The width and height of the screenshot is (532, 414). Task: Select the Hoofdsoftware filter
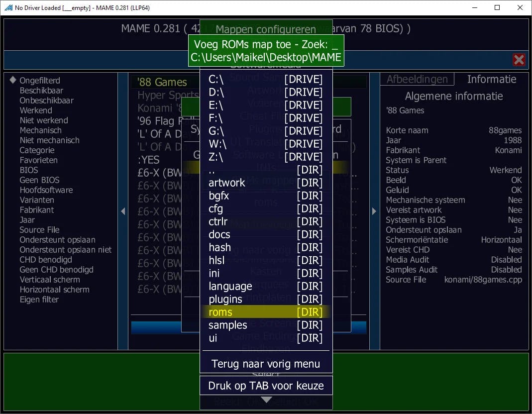click(46, 190)
